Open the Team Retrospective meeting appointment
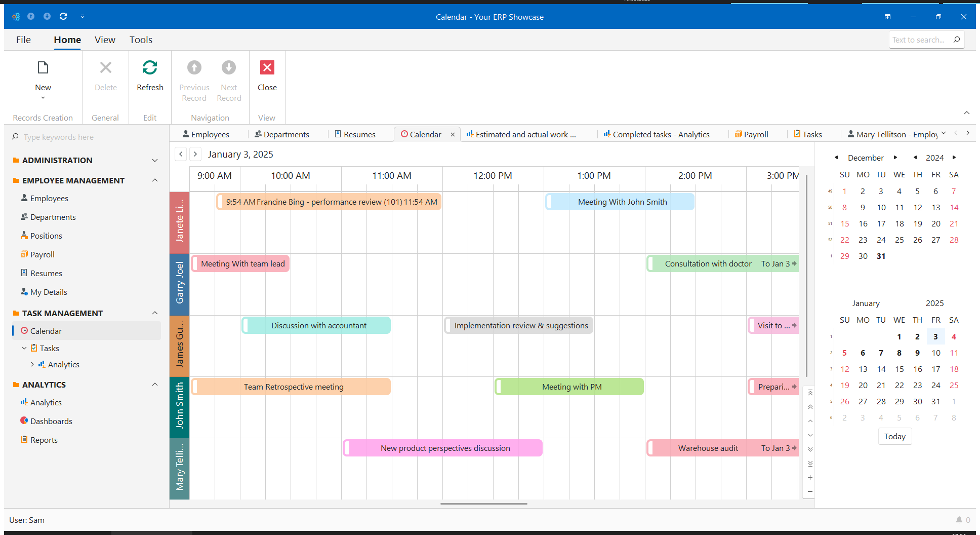 click(x=294, y=387)
